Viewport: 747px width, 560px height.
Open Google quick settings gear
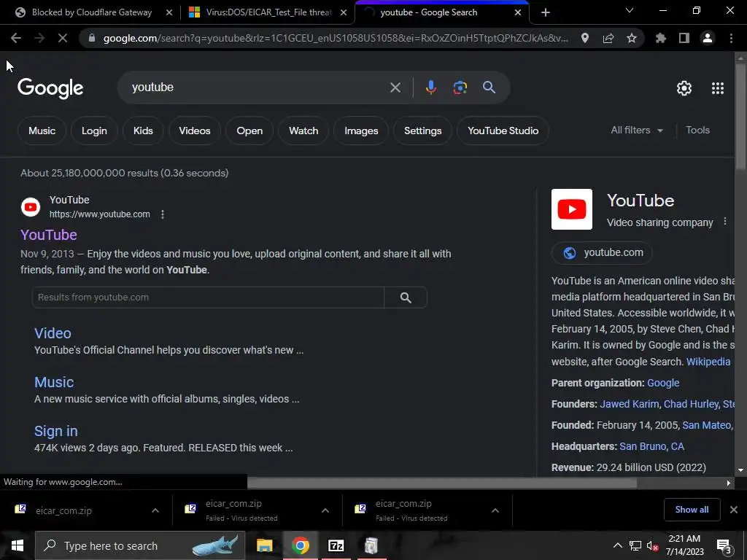[x=684, y=88]
